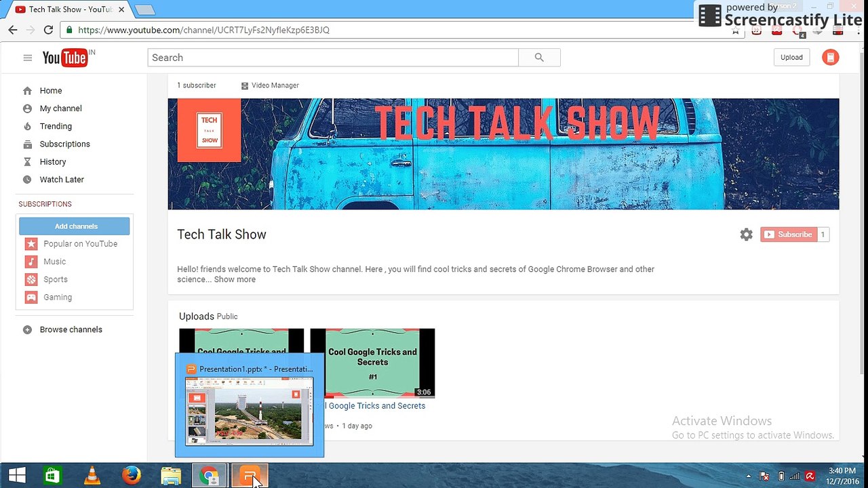Open the Gaming channel link

(58, 297)
